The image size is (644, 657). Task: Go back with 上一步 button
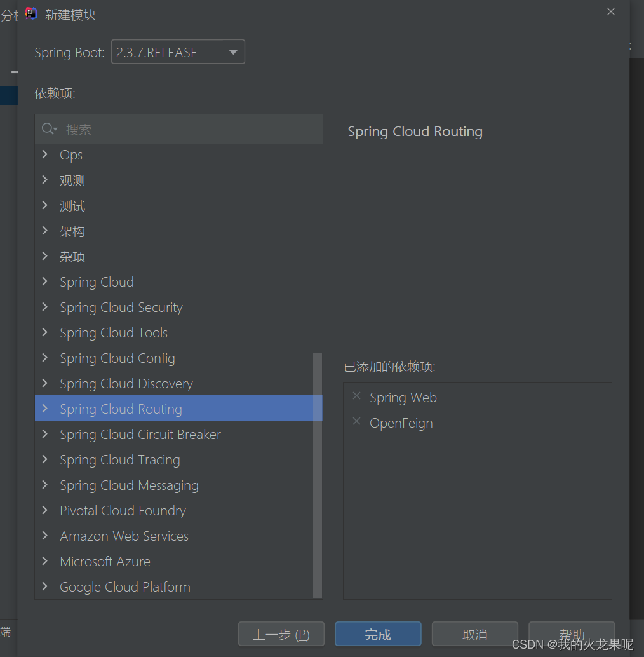pyautogui.click(x=281, y=634)
